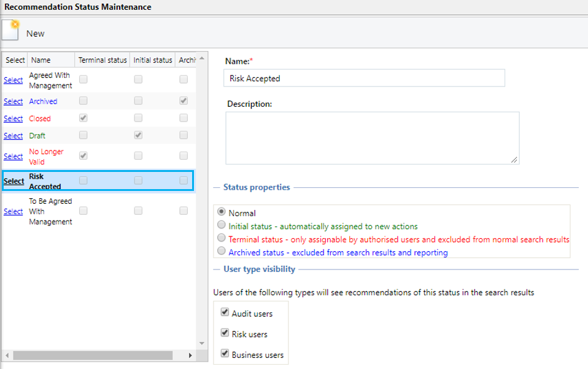
Task: Choose Initial status radio option
Action: pos(222,225)
